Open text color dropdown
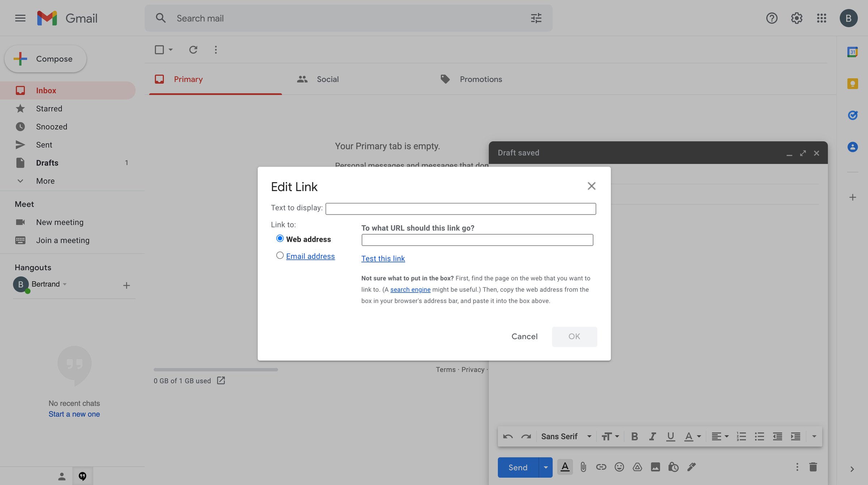Screen dimensions: 868x485 [x=693, y=436]
